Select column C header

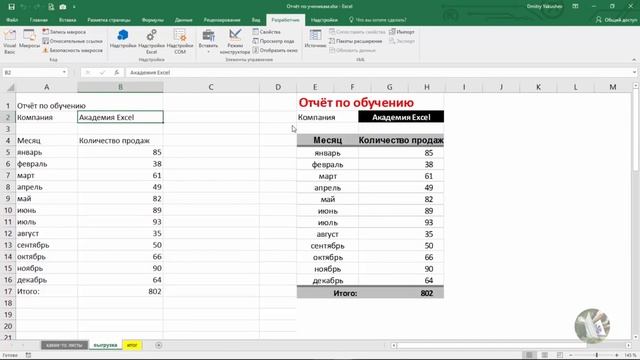coord(211,87)
